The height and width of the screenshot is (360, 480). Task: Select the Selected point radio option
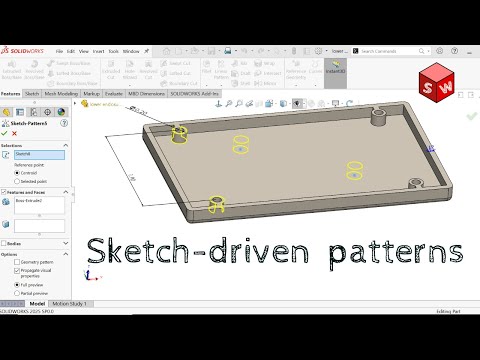click(x=17, y=181)
